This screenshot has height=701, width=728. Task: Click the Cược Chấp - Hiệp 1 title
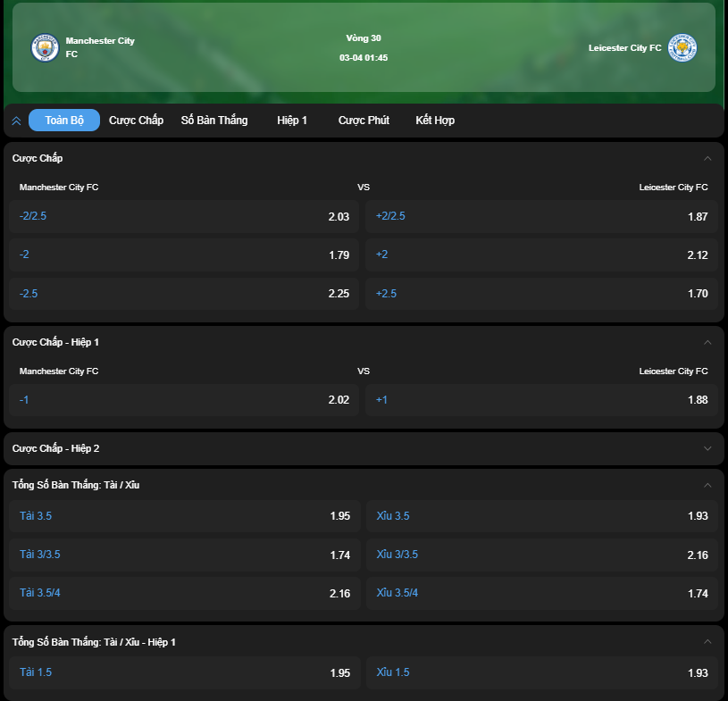[55, 342]
